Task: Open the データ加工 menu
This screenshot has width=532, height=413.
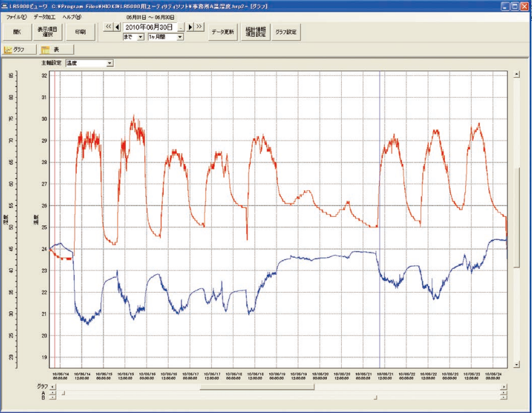Action: (44, 17)
